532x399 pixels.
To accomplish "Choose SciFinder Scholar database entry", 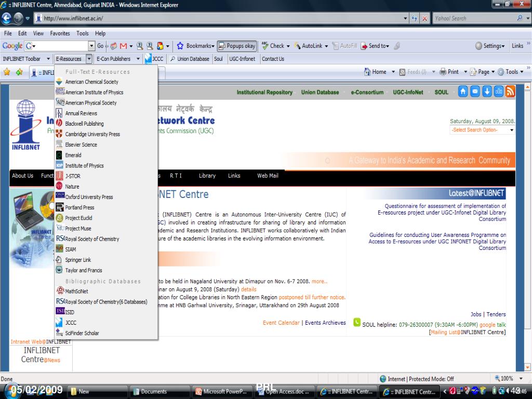I will [106, 333].
